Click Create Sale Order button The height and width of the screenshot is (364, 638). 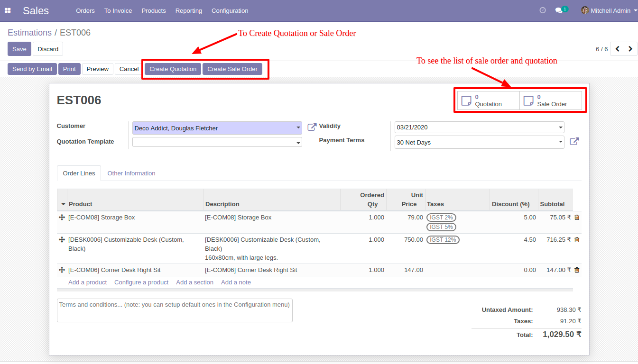232,69
